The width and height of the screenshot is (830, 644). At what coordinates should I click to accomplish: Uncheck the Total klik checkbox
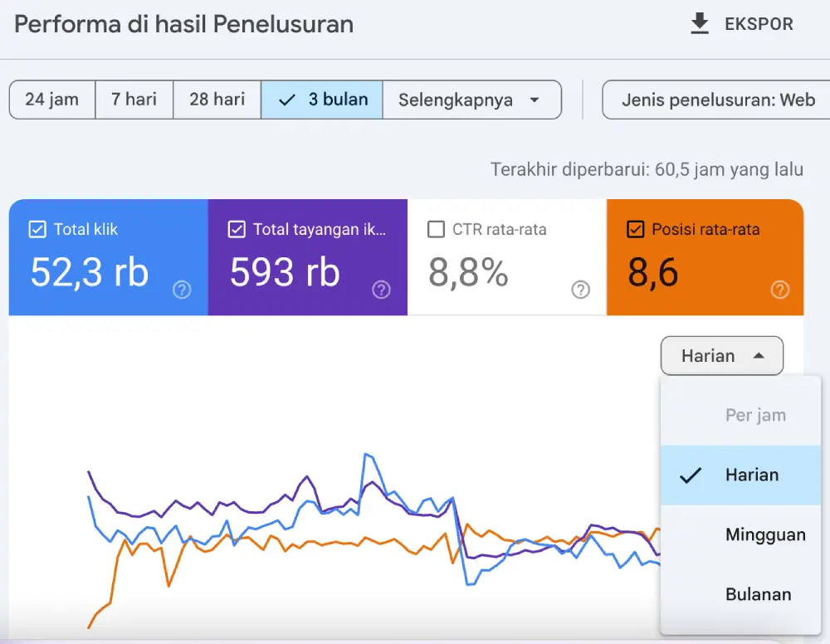tap(37, 229)
